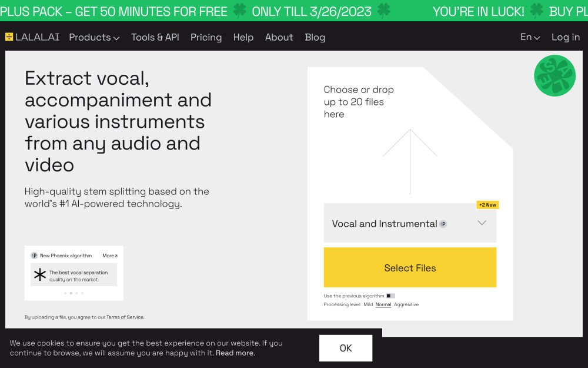Accept cookies with the OK button

(x=346, y=348)
